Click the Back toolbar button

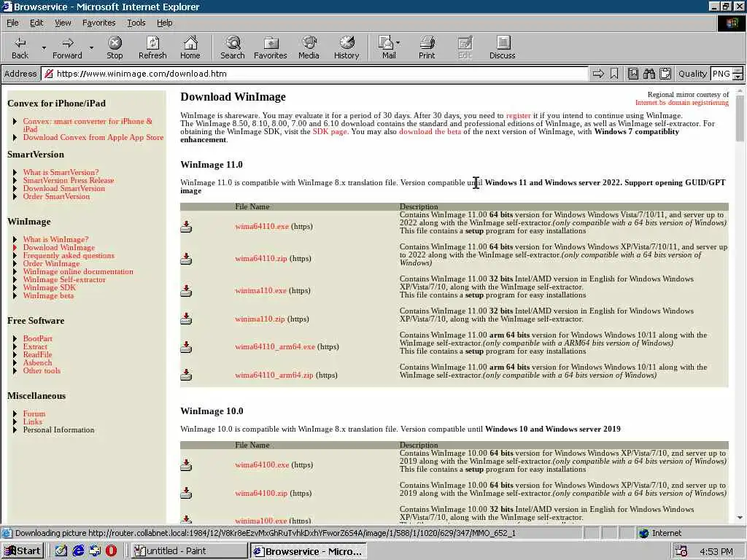pos(20,47)
